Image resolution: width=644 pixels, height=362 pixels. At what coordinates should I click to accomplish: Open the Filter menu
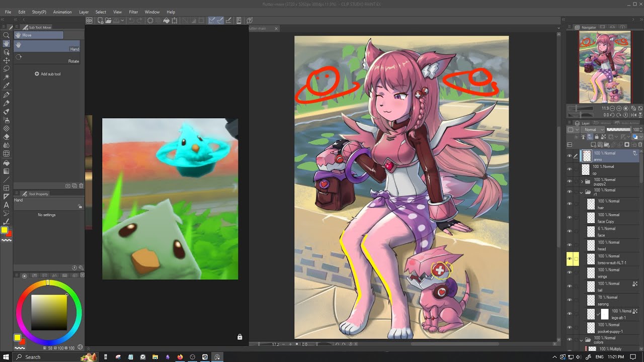pos(133,12)
